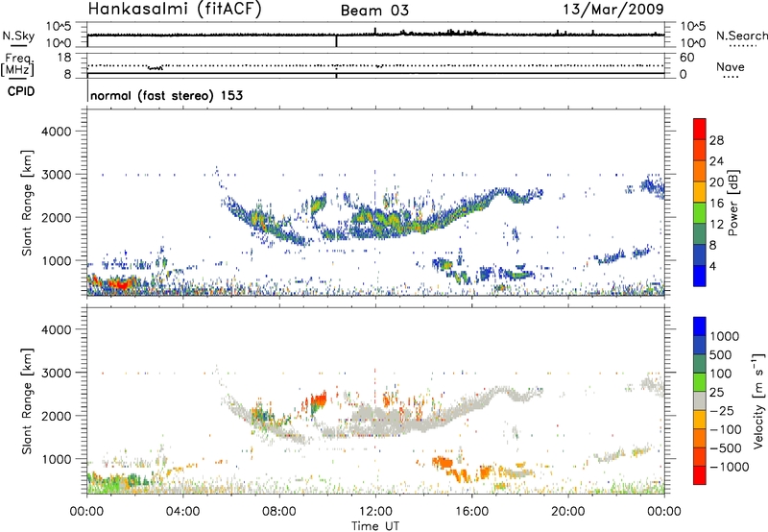Click the 16:00 time tick label
The height and width of the screenshot is (532, 768).
click(x=471, y=512)
